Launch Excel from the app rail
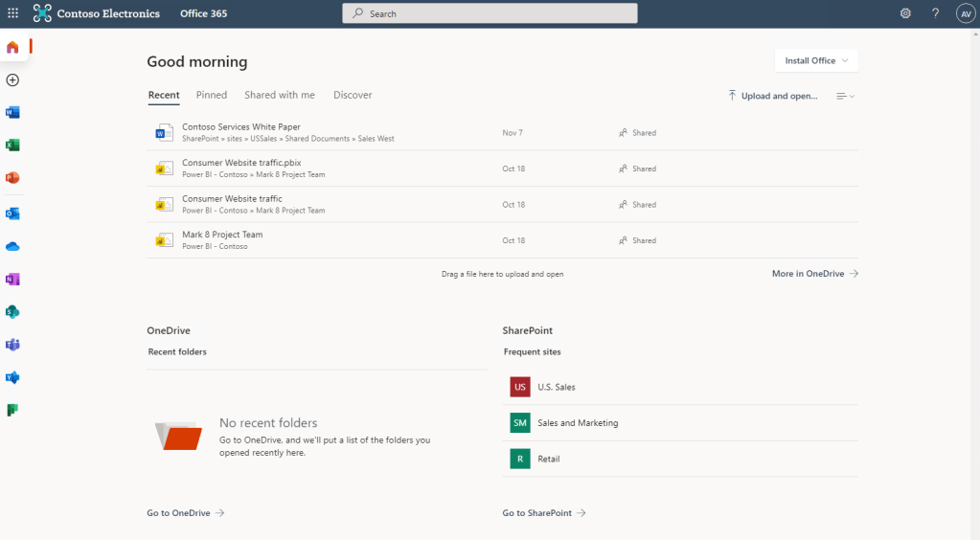The height and width of the screenshot is (540, 980). (12, 146)
